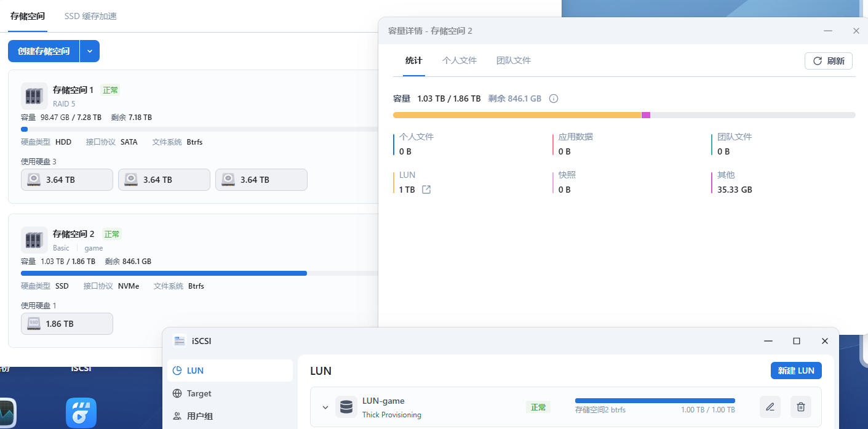868x429 pixels.
Task: Select the 统计 tab in 容量详情
Action: tap(414, 60)
